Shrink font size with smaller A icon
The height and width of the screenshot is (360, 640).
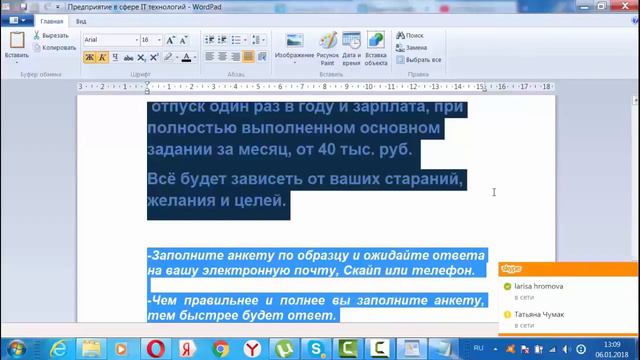[x=183, y=40]
